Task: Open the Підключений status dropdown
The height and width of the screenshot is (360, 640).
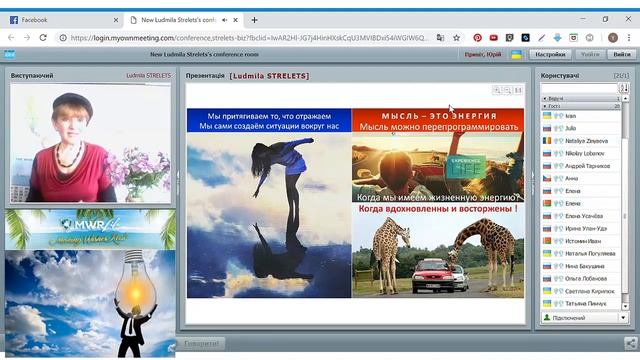Action: 623,318
